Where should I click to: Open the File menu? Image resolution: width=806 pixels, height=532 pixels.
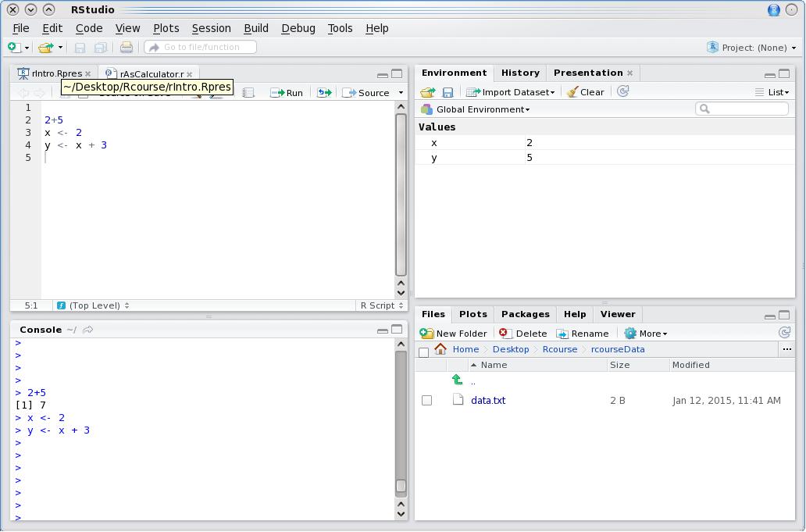(x=21, y=28)
